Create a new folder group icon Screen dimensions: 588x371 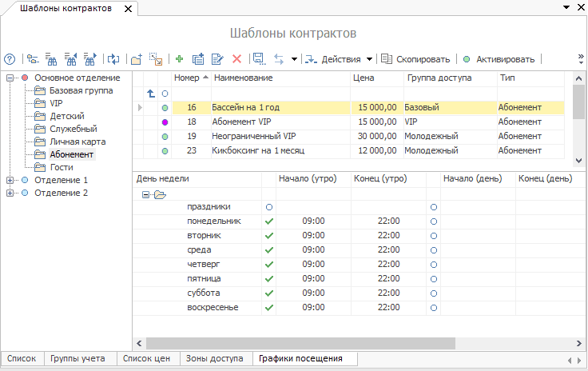click(137, 59)
